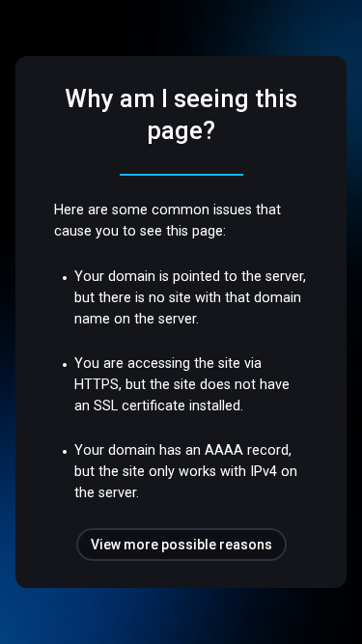
Task: Click the word AAAA in the third bullet
Action: (224, 450)
